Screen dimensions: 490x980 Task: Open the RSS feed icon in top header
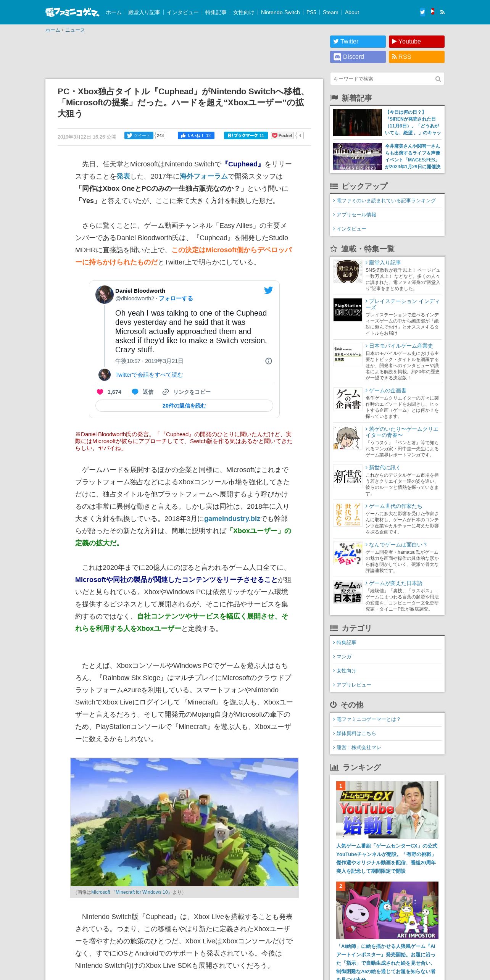442,12
